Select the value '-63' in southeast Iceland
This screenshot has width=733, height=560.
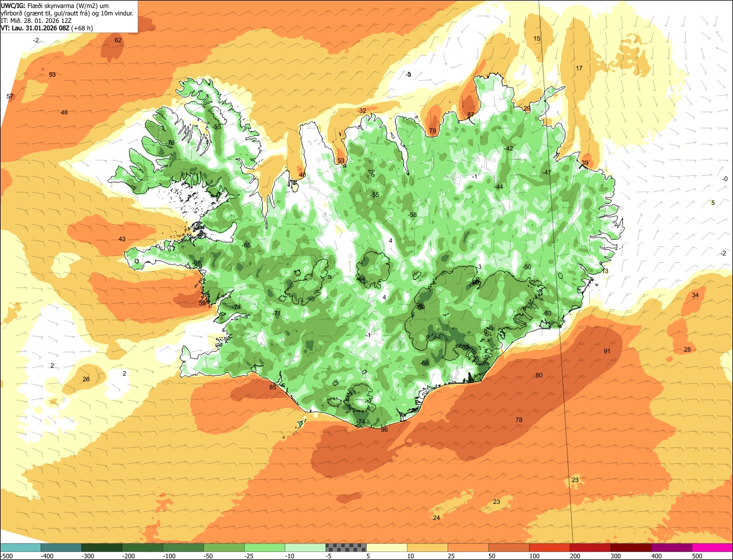[546, 313]
